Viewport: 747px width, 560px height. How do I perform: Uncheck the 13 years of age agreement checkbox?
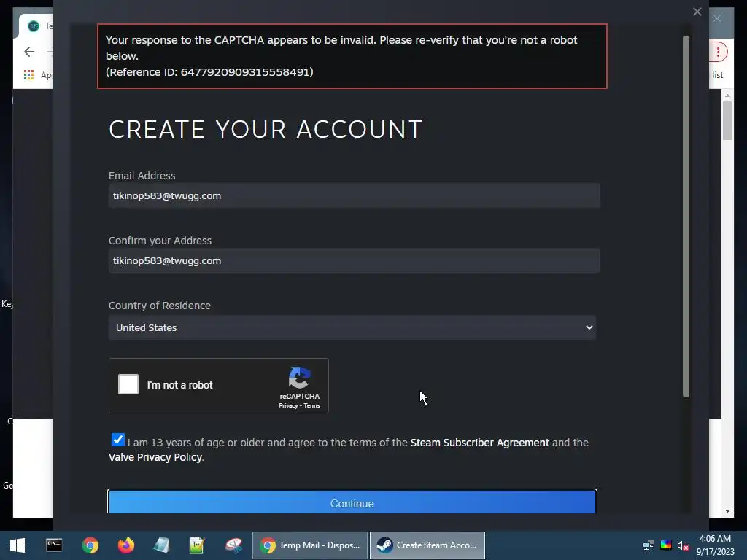click(x=117, y=440)
